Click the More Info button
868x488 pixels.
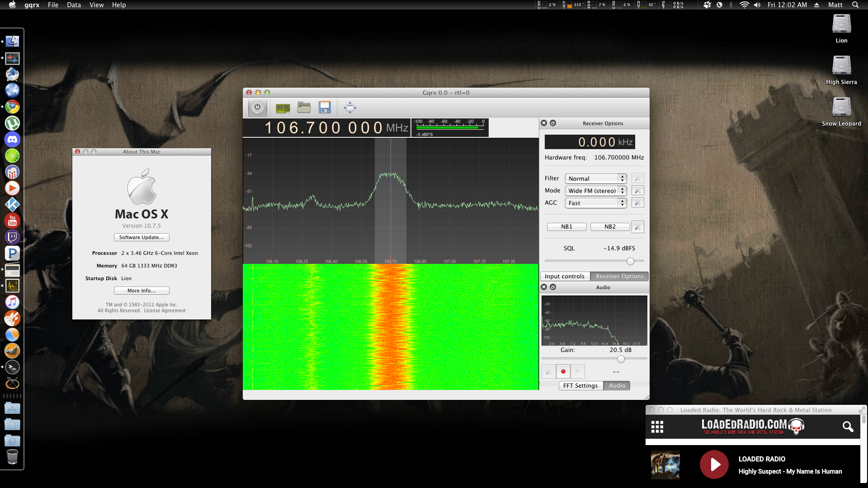pos(142,291)
